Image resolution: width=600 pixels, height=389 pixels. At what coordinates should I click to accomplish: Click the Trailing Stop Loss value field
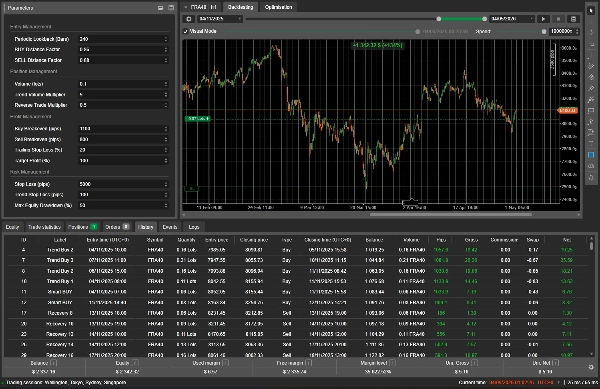point(123,150)
